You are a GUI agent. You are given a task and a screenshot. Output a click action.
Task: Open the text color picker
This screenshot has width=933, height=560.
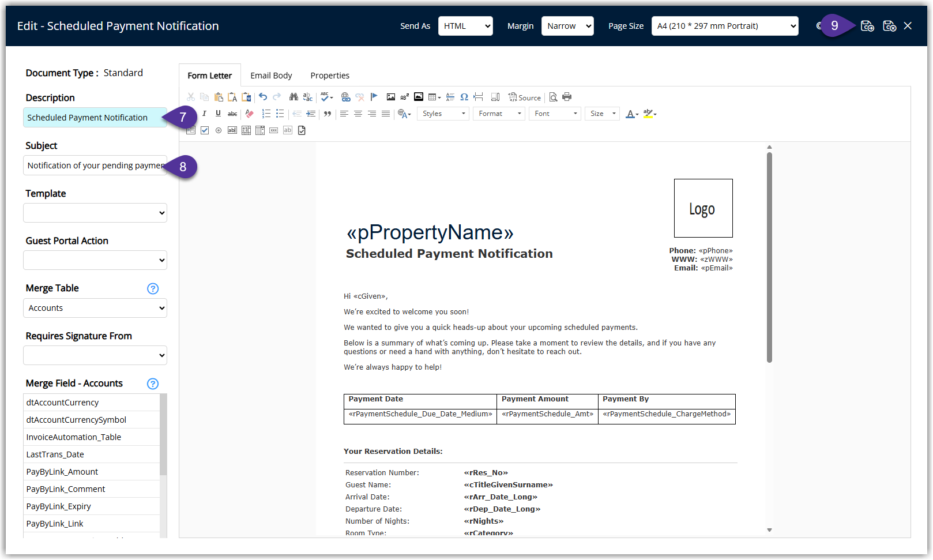coord(632,114)
